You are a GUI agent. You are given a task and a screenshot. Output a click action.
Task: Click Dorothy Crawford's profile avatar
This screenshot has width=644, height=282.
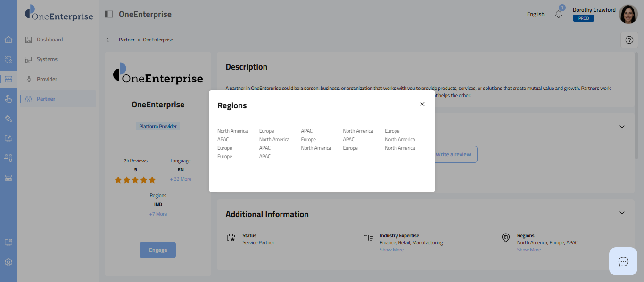(x=628, y=14)
